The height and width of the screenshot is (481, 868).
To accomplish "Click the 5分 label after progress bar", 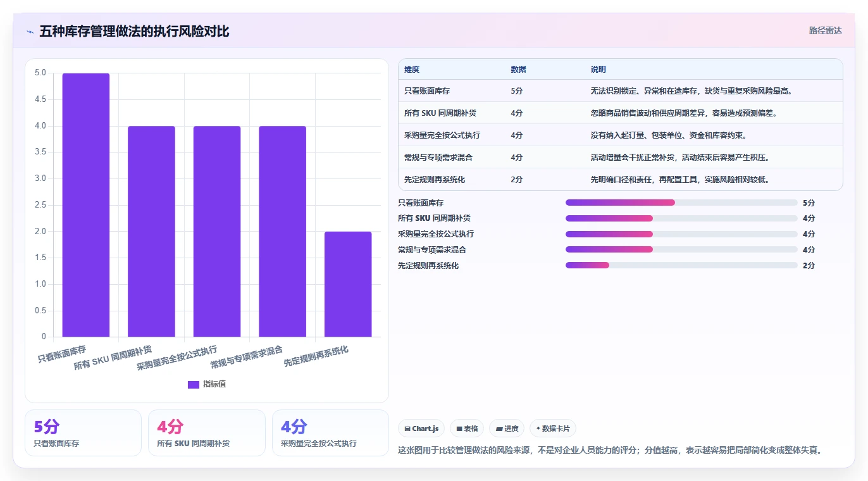I will (809, 203).
